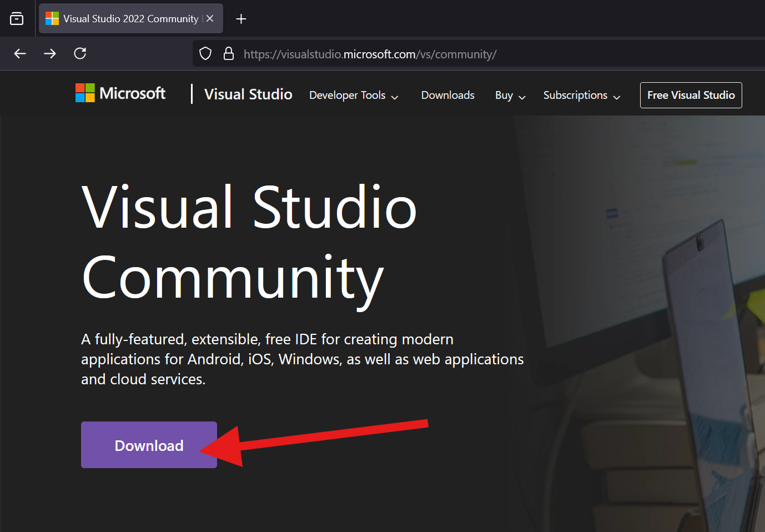Viewport: 765px width, 532px height.
Task: Open the tracking protection shield icon
Action: click(x=205, y=54)
